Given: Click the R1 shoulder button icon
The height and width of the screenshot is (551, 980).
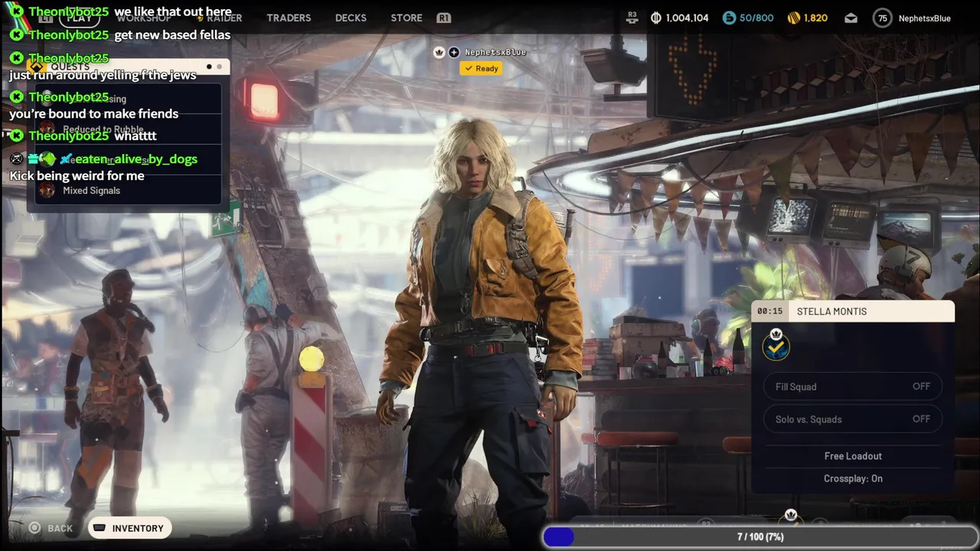Looking at the screenshot, I should click(443, 18).
